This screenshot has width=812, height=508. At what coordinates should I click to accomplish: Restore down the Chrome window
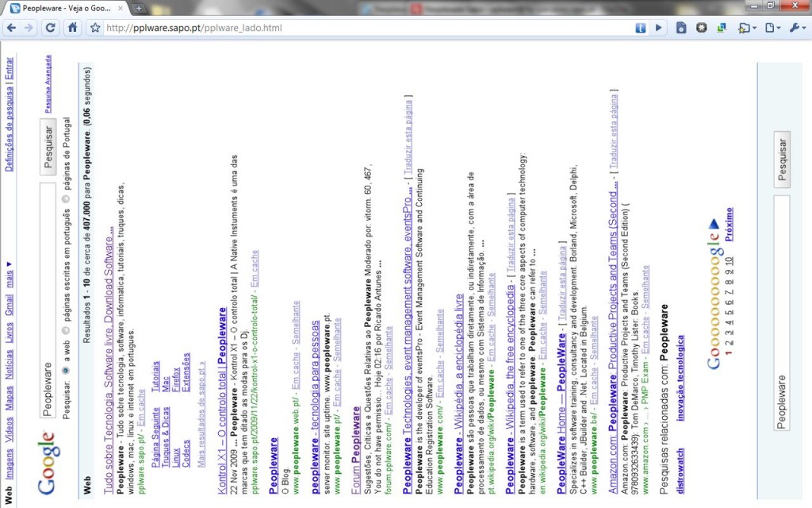[771, 6]
